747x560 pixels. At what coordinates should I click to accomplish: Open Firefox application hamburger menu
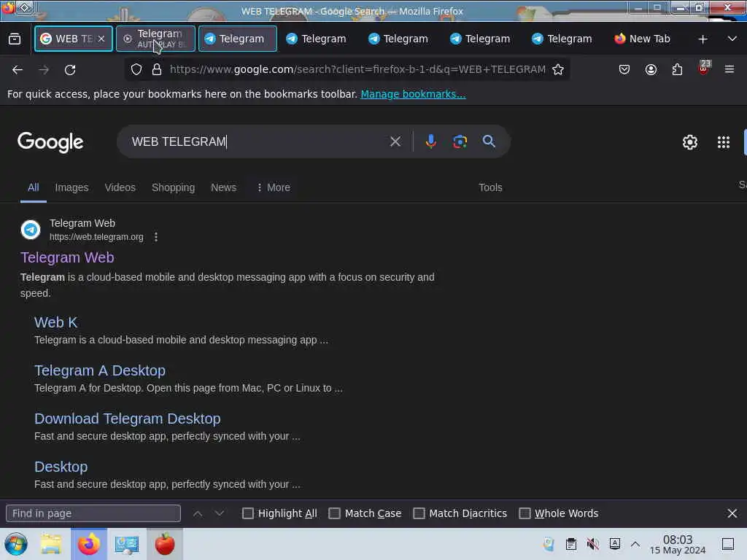(x=729, y=69)
